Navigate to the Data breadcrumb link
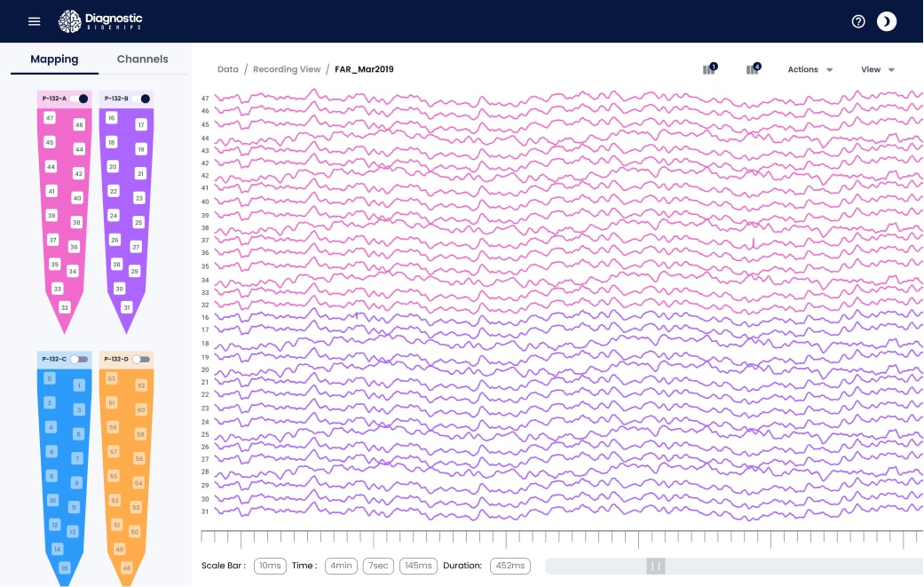The width and height of the screenshot is (924, 587). click(x=228, y=69)
